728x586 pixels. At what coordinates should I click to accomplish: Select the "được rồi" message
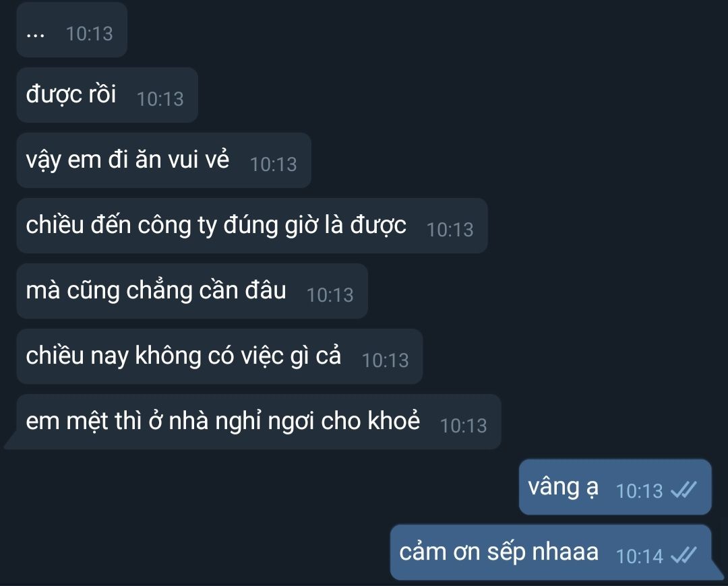coord(107,95)
